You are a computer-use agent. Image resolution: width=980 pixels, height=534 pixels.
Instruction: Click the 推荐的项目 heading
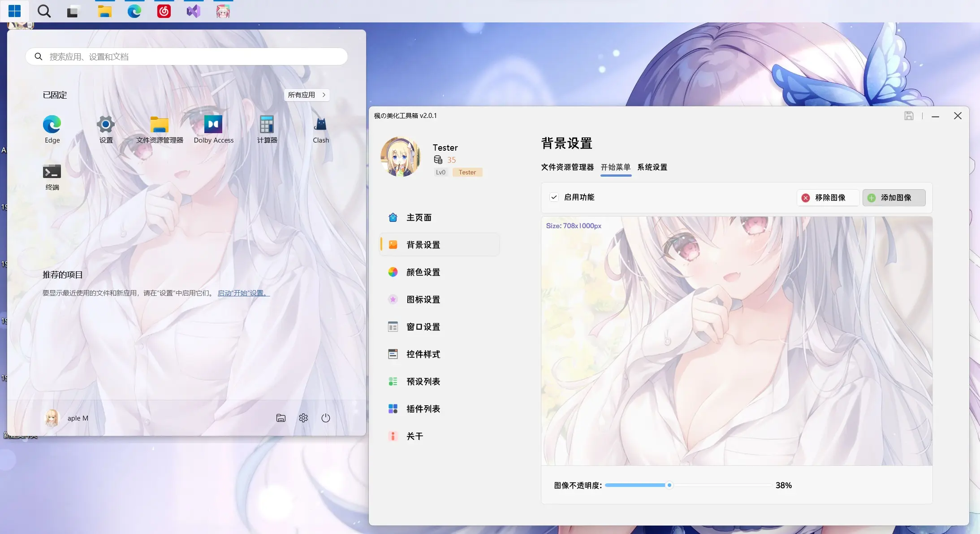click(63, 274)
